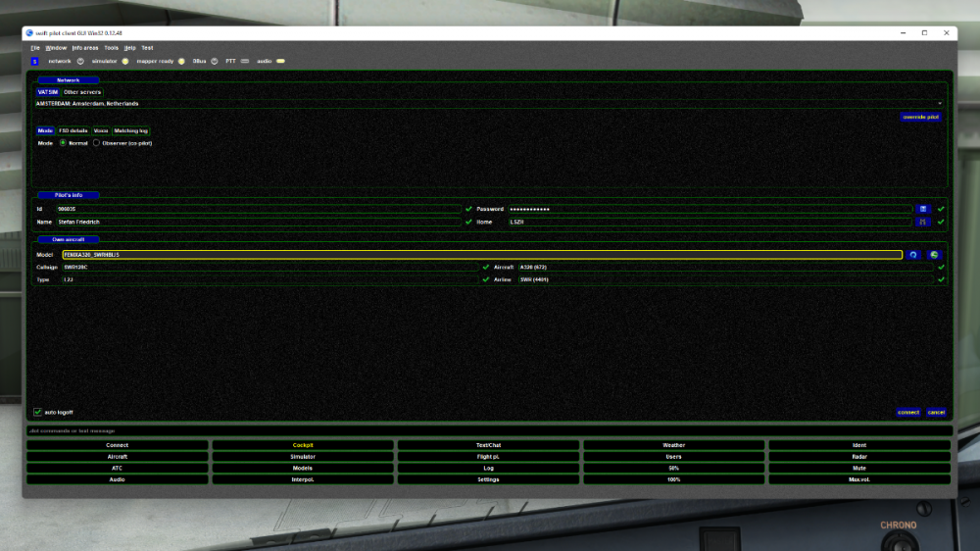Open the Cockpit area
980x551 pixels.
point(303,445)
